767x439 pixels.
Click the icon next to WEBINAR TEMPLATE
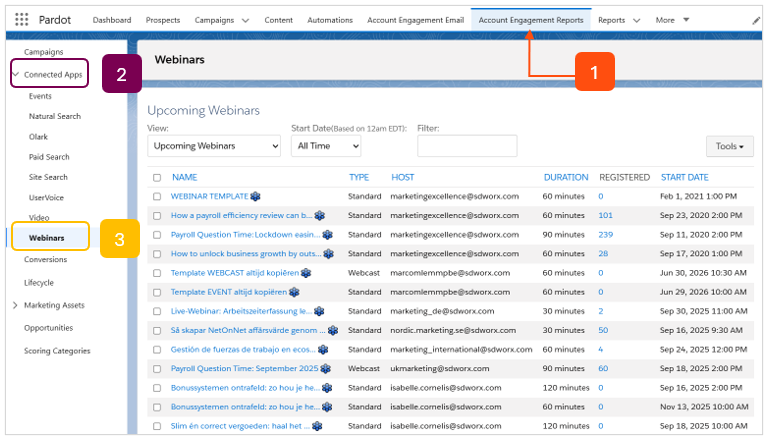[255, 196]
